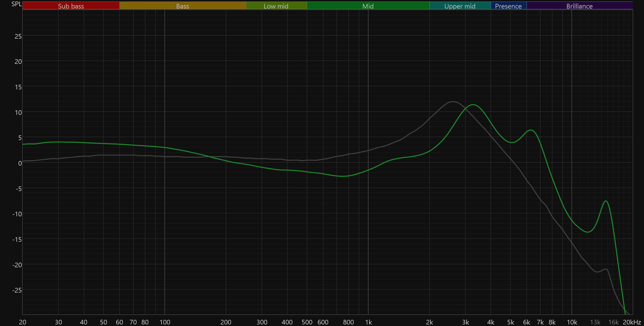
Task: Click the Low mid band header
Action: 276,6
